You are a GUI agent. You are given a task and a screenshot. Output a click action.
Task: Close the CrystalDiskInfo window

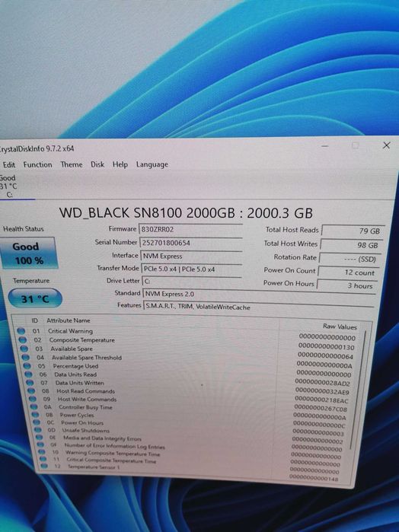click(386, 145)
